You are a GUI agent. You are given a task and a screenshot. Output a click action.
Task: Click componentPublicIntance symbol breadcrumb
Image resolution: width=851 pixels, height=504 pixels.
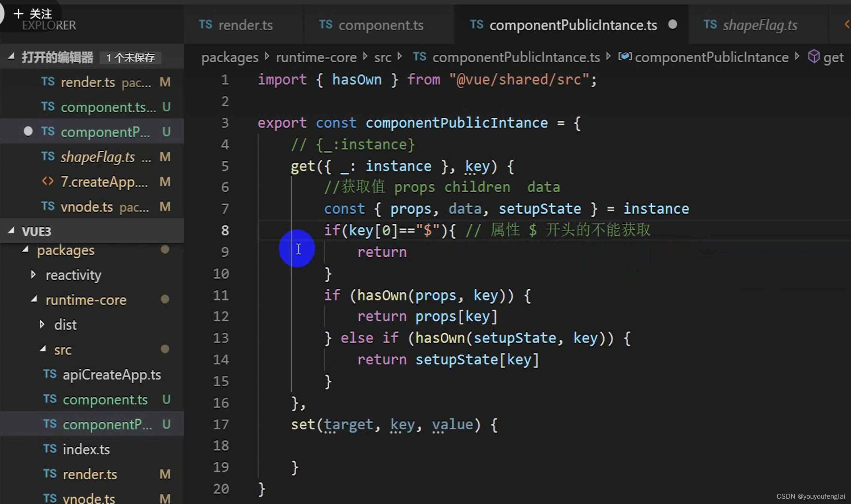(x=711, y=57)
